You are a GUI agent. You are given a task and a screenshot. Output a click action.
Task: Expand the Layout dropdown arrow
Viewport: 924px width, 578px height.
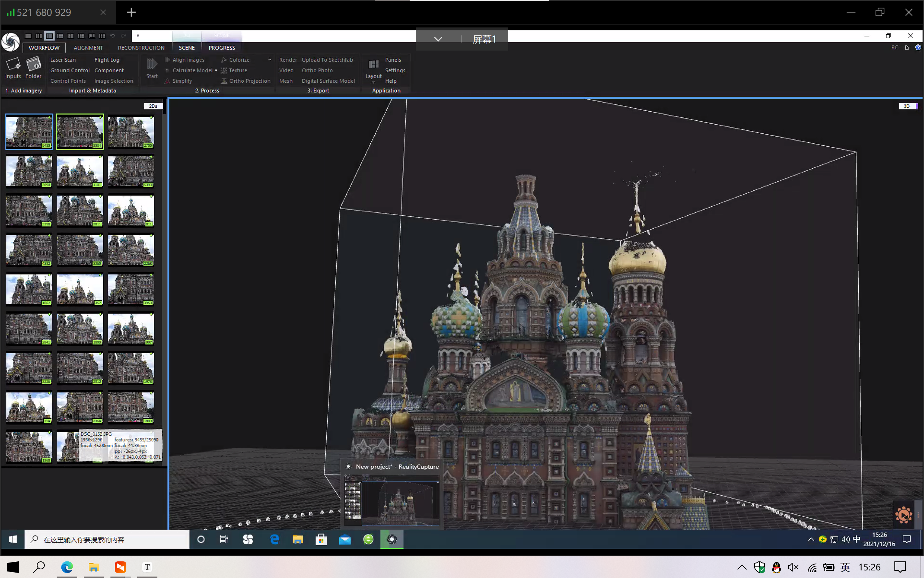(x=374, y=82)
